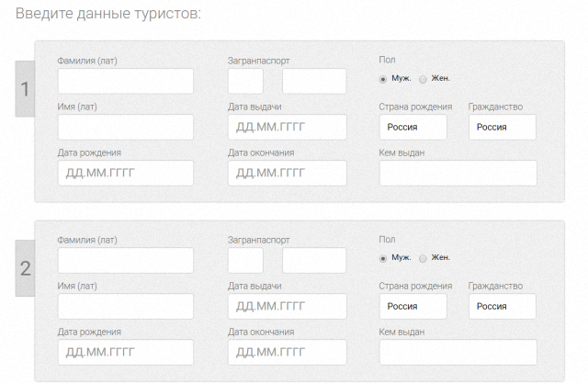
Task: Open Гражданство field for tourist 1
Action: [502, 127]
